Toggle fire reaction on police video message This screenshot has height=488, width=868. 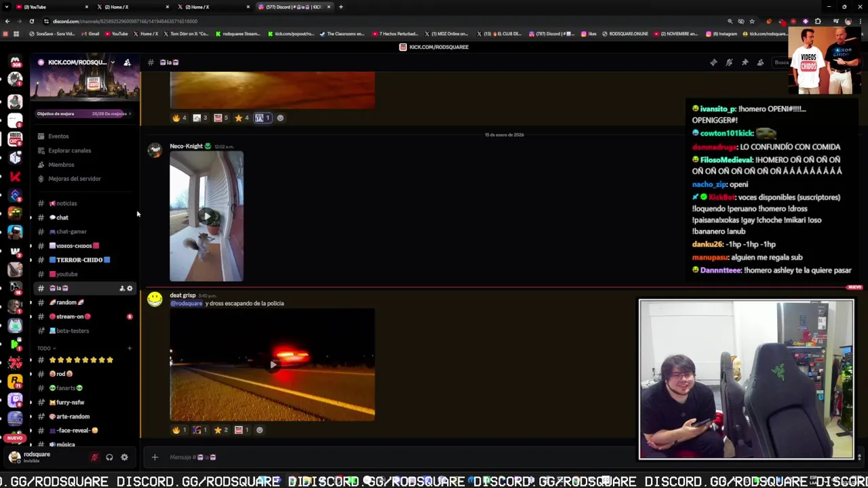pyautogui.click(x=180, y=430)
